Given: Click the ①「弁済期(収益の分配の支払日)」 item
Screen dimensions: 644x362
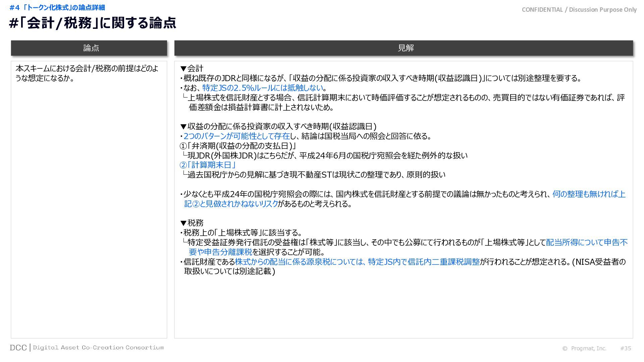Looking at the screenshot, I should pos(237,146).
